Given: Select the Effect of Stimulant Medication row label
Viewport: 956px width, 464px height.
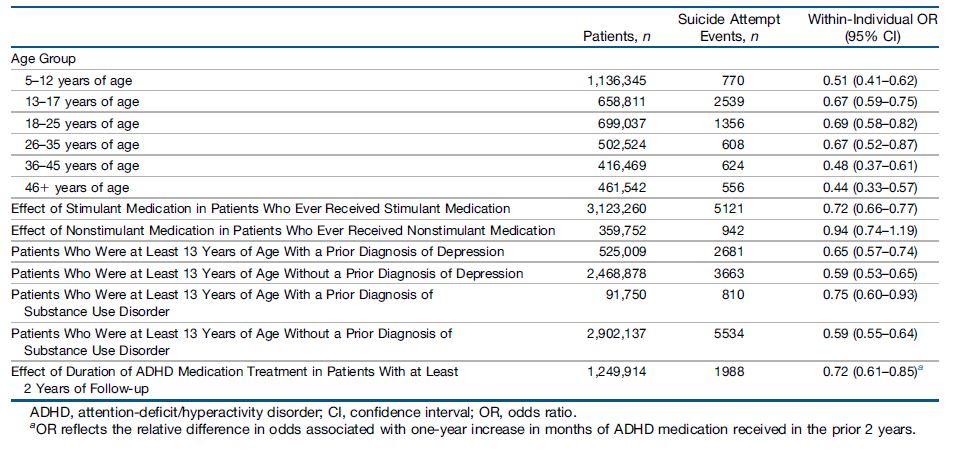Looking at the screenshot, I should click(x=260, y=208).
